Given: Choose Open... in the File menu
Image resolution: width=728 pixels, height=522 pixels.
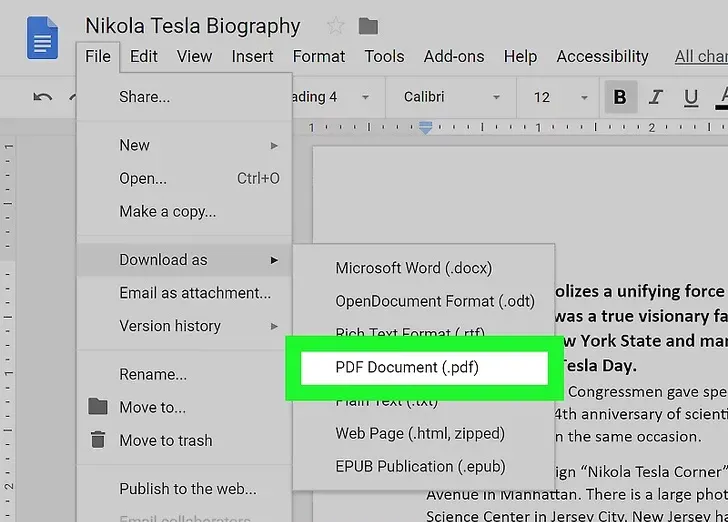Looking at the screenshot, I should (184, 178).
